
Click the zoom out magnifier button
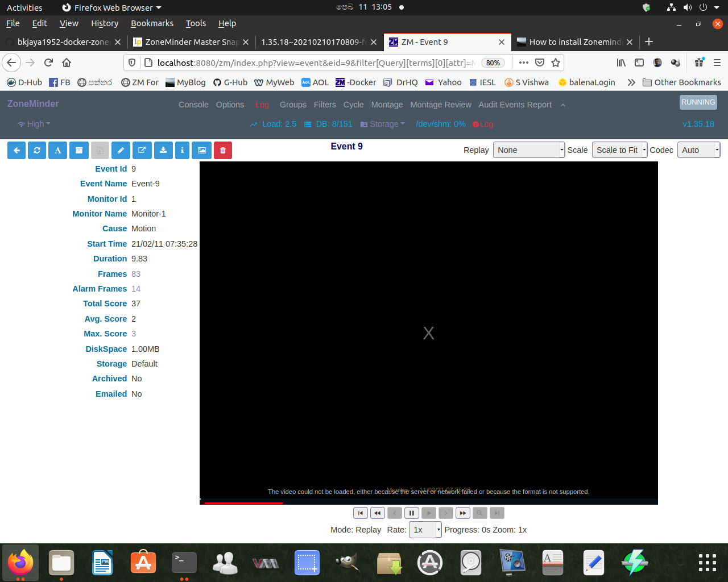[x=480, y=513]
